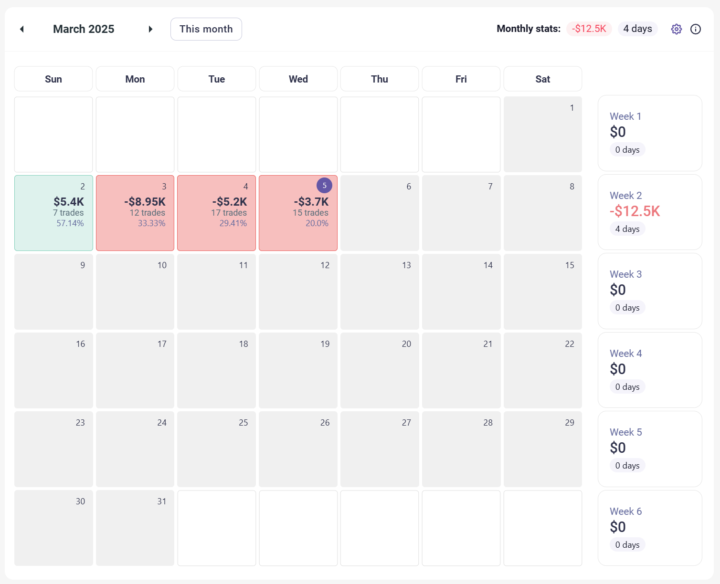This screenshot has width=720, height=584.
Task: Select the March 25 day cell
Action: coord(216,449)
